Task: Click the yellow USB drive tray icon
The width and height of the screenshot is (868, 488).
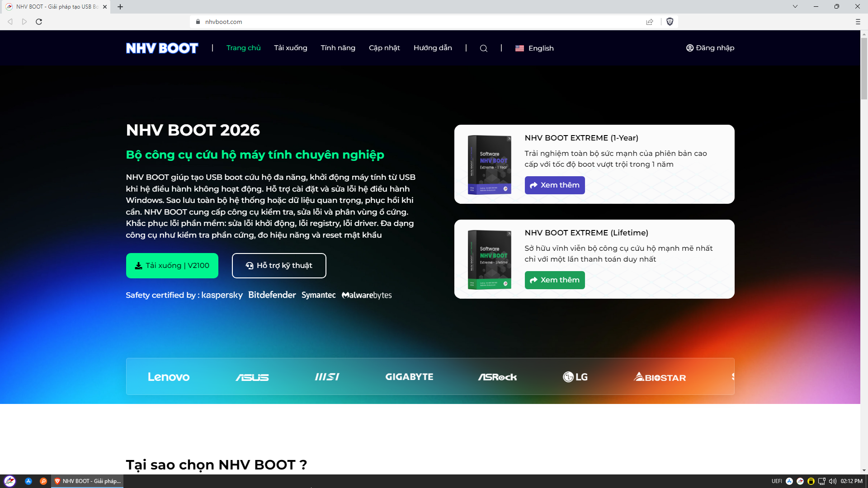Action: [811, 481]
